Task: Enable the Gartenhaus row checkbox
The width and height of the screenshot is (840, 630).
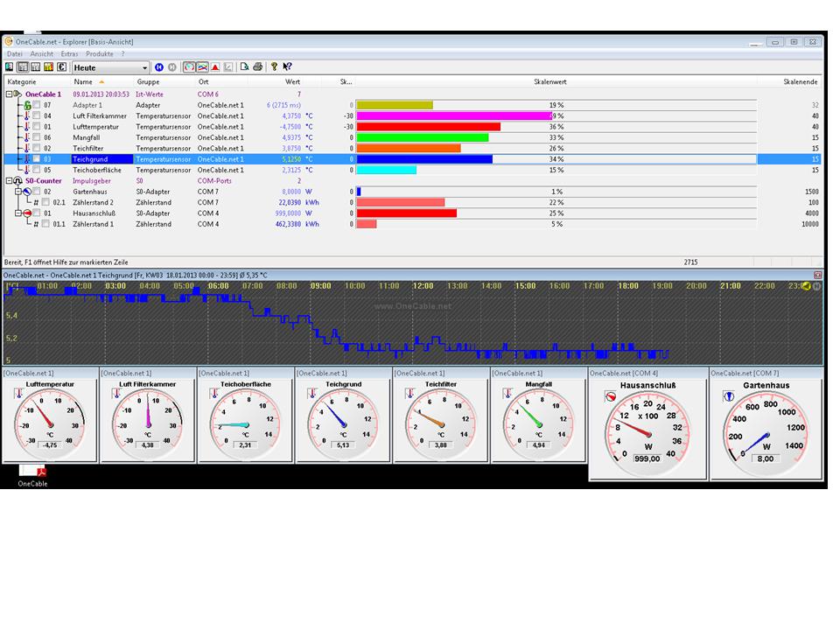Action: point(37,192)
